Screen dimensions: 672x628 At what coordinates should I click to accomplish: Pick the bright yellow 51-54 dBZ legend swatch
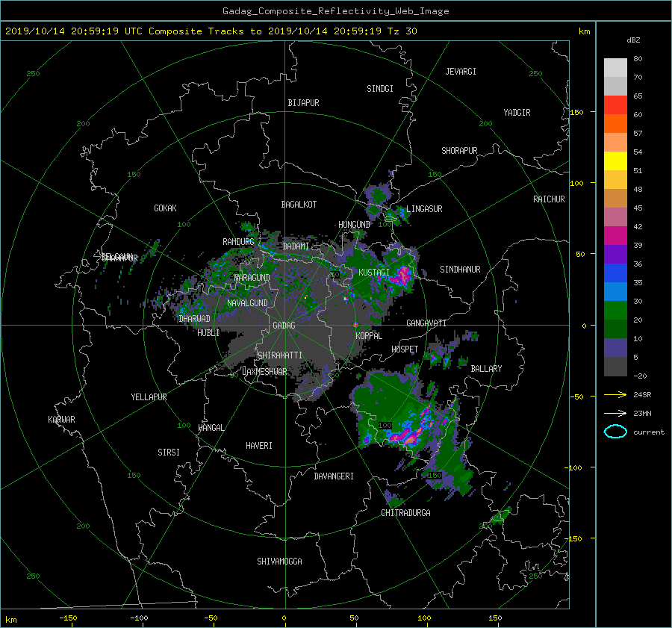point(615,161)
